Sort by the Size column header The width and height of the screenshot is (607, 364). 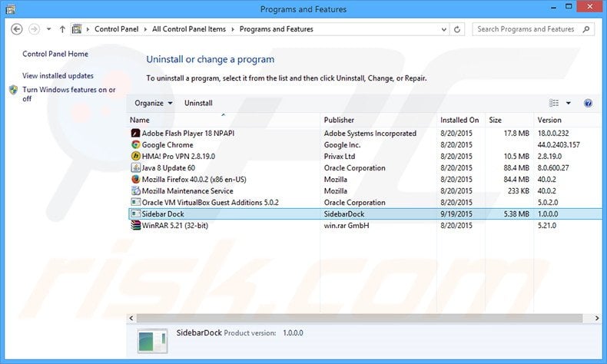point(509,120)
